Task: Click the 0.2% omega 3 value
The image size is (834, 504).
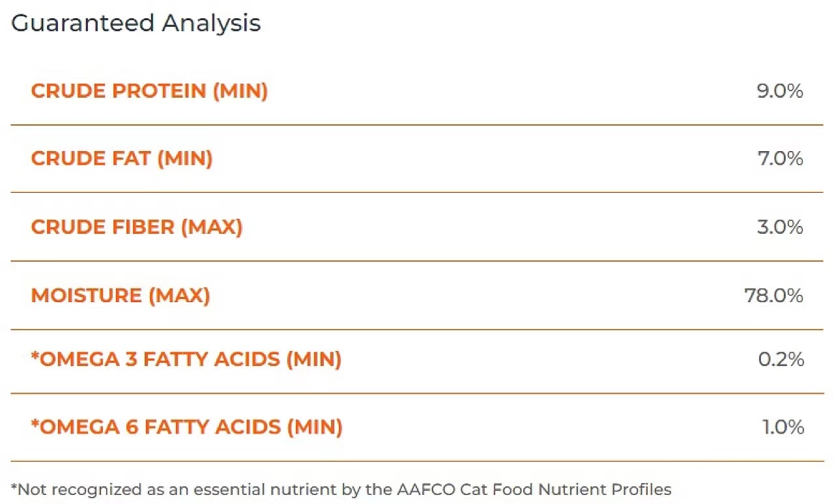Action: [x=781, y=359]
